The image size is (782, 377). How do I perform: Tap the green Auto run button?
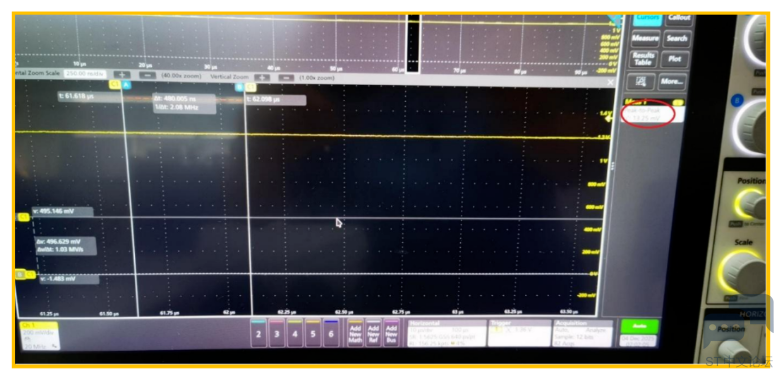pos(639,326)
